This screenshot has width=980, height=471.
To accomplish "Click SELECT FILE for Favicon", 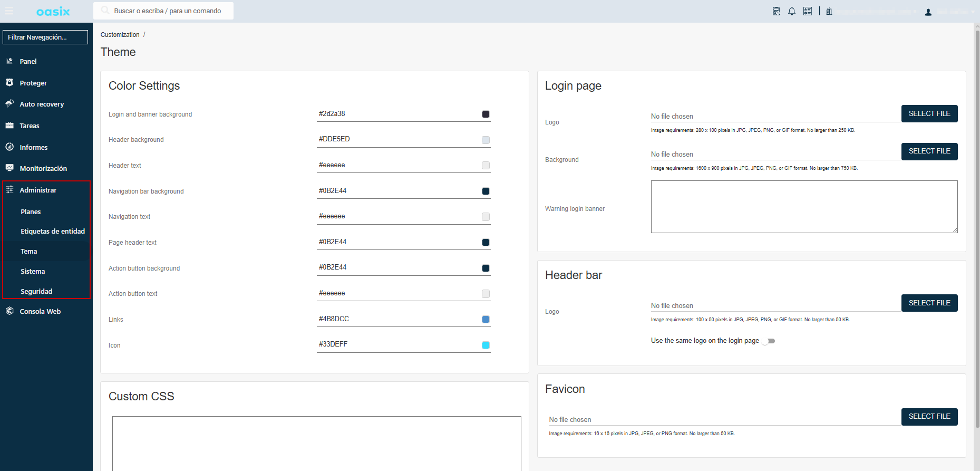I will point(929,417).
